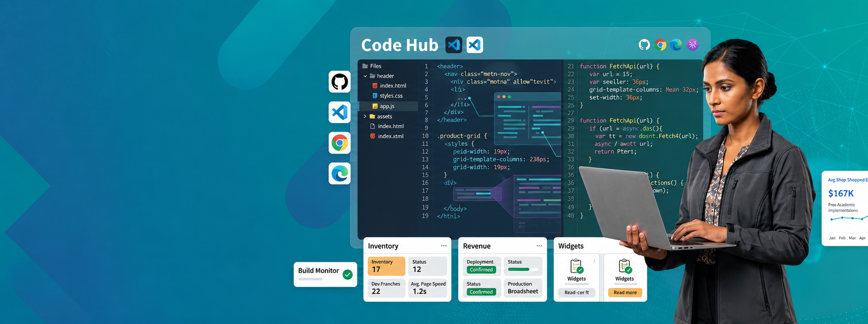Select the orange Inventory 17 tile

[x=386, y=266]
